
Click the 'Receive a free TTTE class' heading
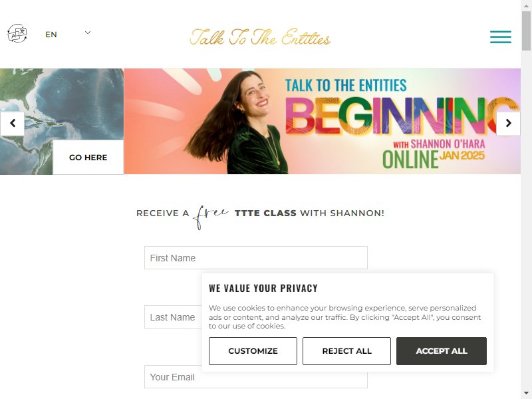click(x=260, y=213)
